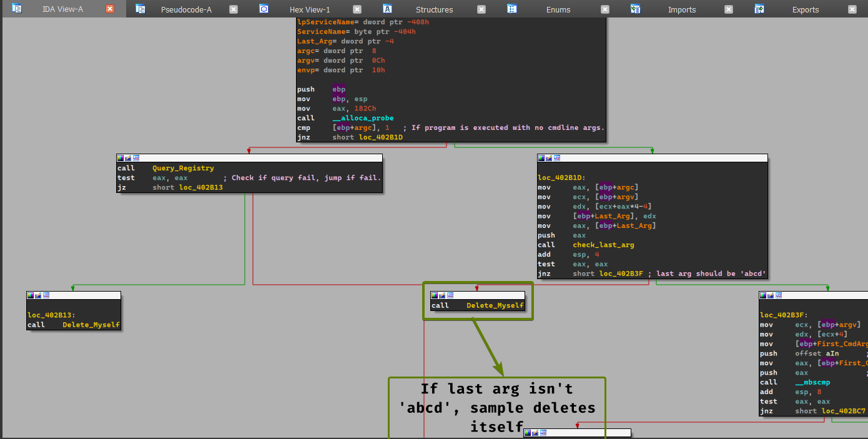Click group-nodes icon on highlighted Delete_Myself block
The height and width of the screenshot is (439, 868).
point(450,295)
